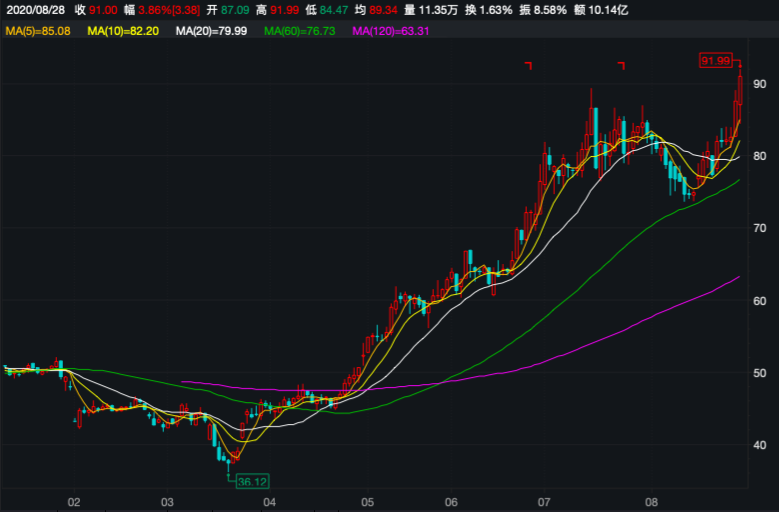Click the green 36.12 low price tag
The image size is (779, 512).
point(253,481)
